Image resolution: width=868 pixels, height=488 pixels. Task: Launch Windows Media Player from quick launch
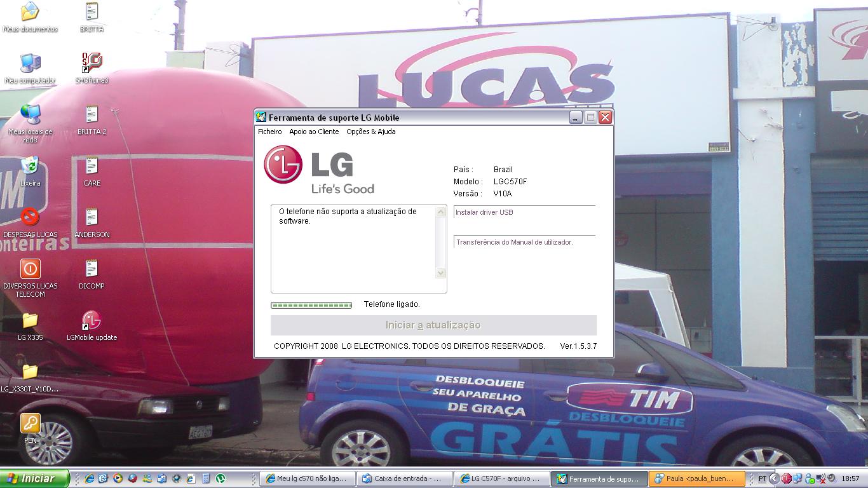117,478
